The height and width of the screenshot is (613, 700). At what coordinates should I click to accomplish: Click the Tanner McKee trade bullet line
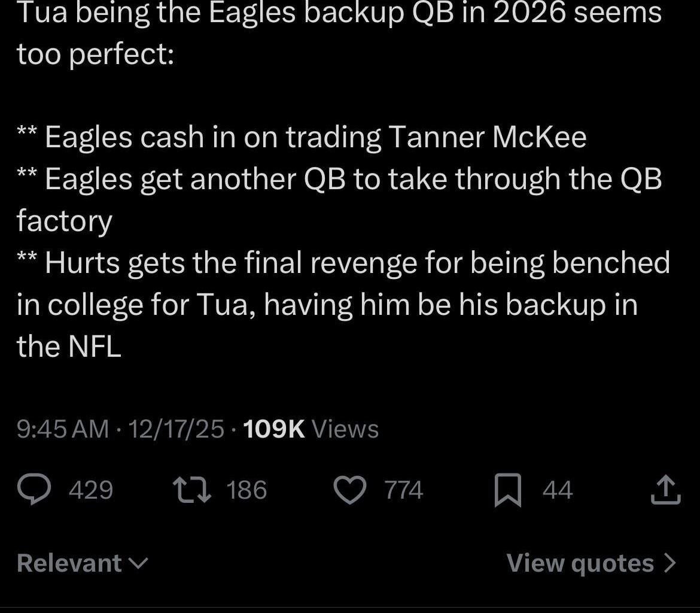[315, 137]
